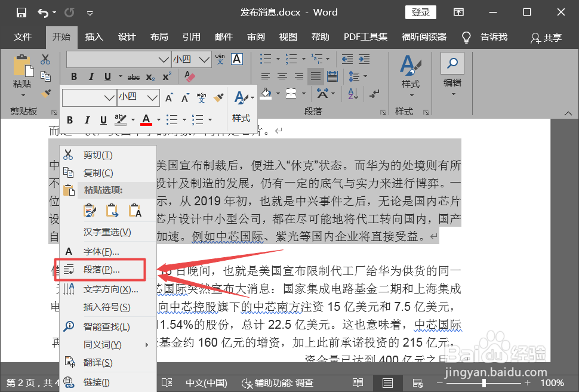
Task: Open the PDF工具集 tab
Action: click(x=365, y=37)
